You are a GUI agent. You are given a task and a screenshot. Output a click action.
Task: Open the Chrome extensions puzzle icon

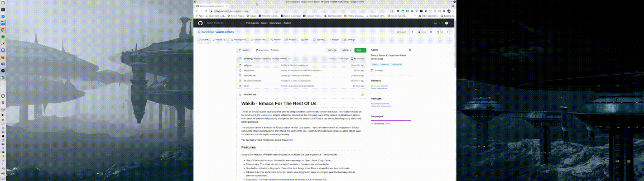pos(445,11)
